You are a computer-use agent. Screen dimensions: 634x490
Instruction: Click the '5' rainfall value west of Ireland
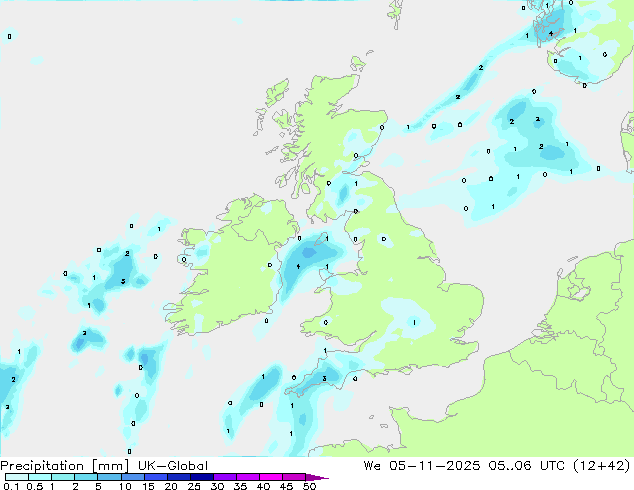pos(123,281)
